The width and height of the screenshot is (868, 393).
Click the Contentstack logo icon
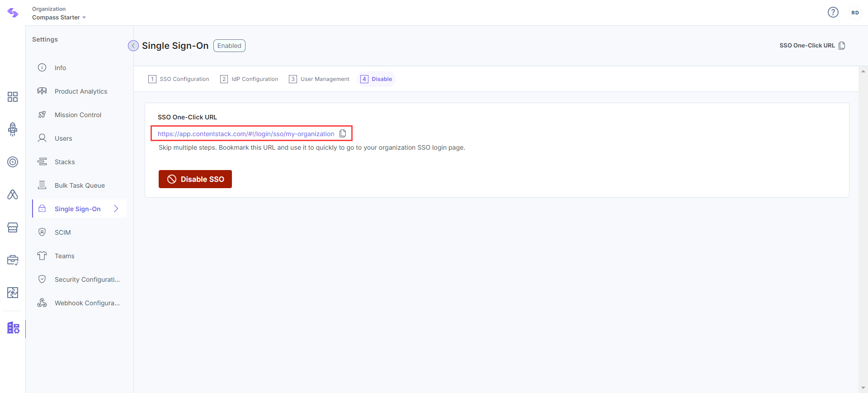[x=13, y=13]
